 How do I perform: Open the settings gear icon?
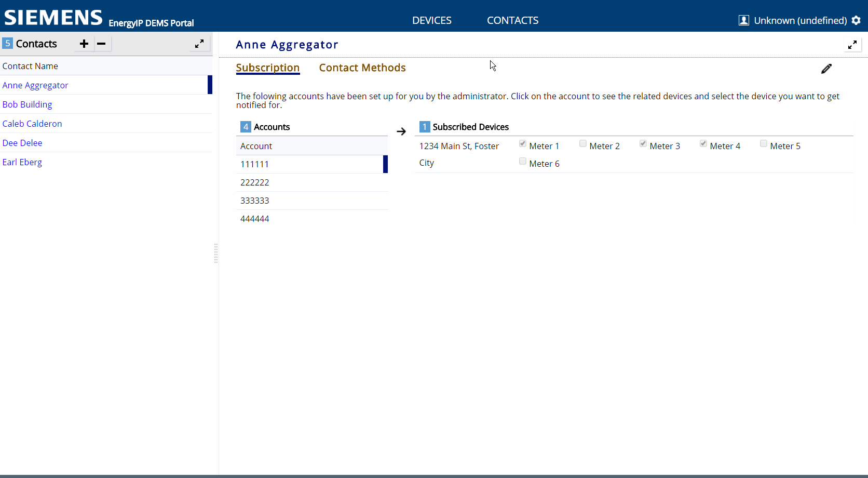pos(856,20)
